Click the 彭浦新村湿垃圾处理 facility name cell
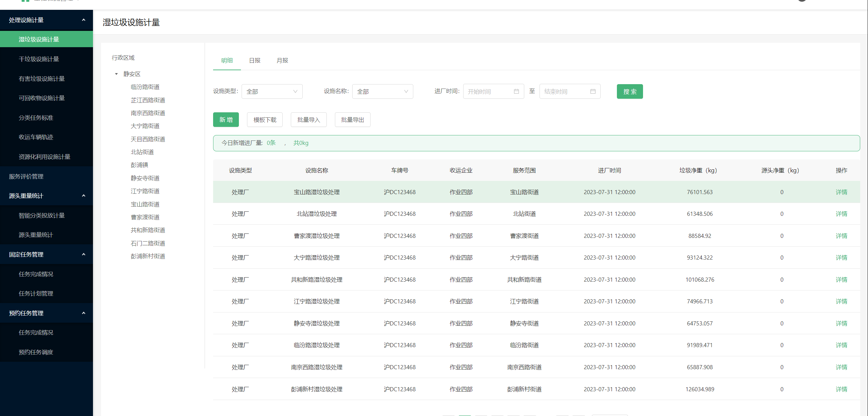This screenshot has width=868, height=416. pyautogui.click(x=317, y=389)
